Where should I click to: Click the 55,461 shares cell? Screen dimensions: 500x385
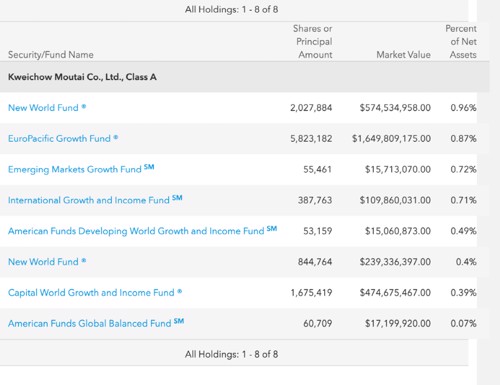click(317, 169)
